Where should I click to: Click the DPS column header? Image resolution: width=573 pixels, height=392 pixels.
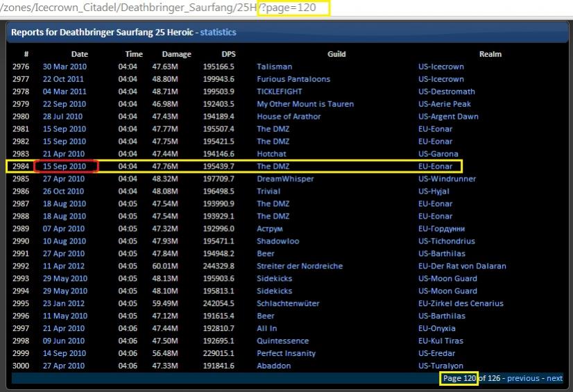228,54
